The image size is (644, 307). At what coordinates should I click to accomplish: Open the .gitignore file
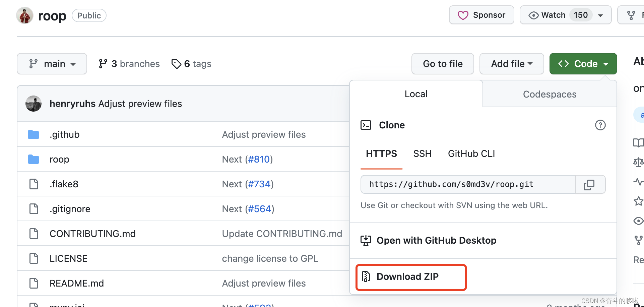[x=70, y=209]
